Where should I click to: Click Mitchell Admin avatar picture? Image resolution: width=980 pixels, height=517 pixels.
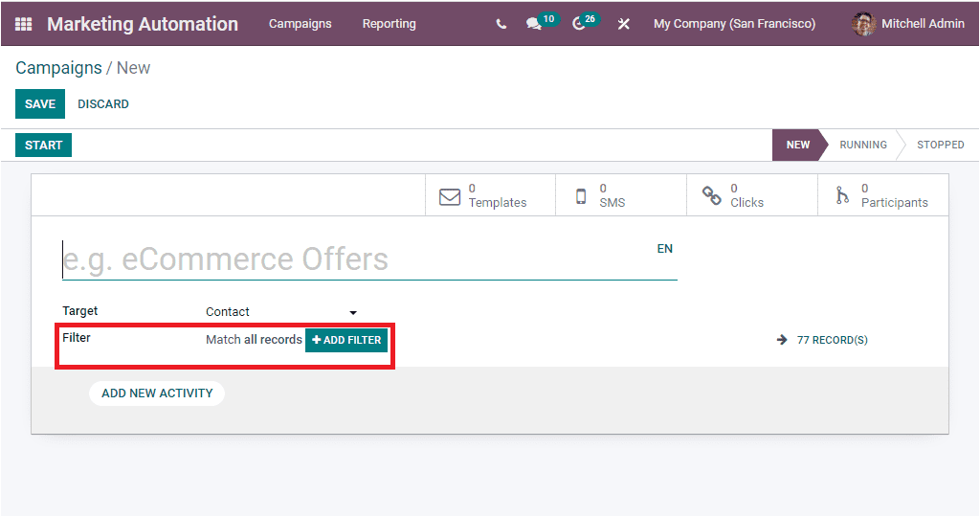(863, 24)
